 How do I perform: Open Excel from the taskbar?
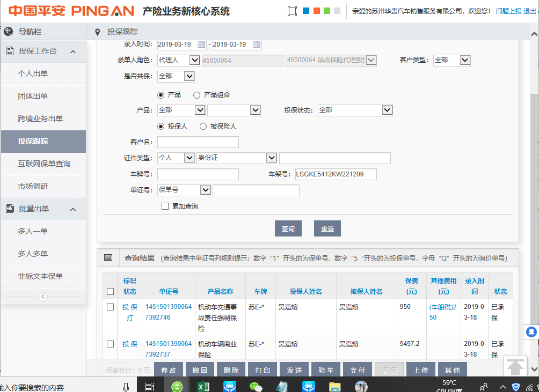[203, 386]
